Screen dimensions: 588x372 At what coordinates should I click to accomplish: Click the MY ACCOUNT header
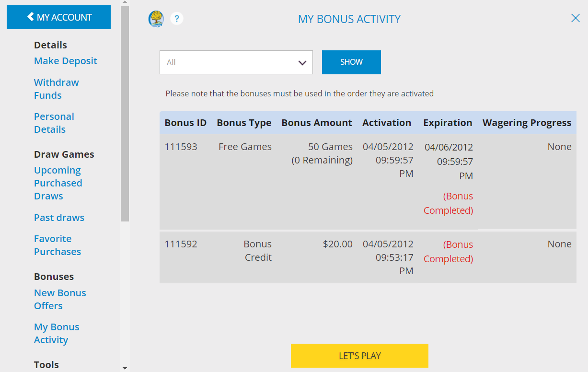pos(58,17)
